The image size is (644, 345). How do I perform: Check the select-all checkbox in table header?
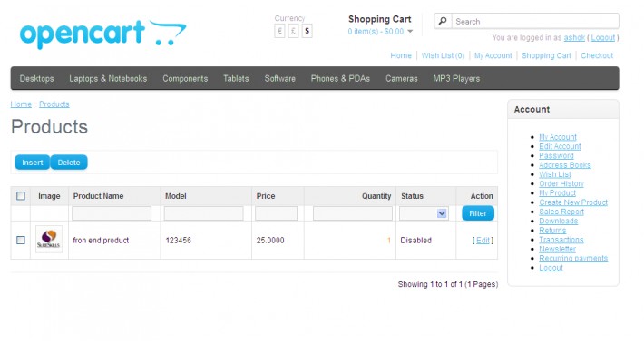point(21,196)
